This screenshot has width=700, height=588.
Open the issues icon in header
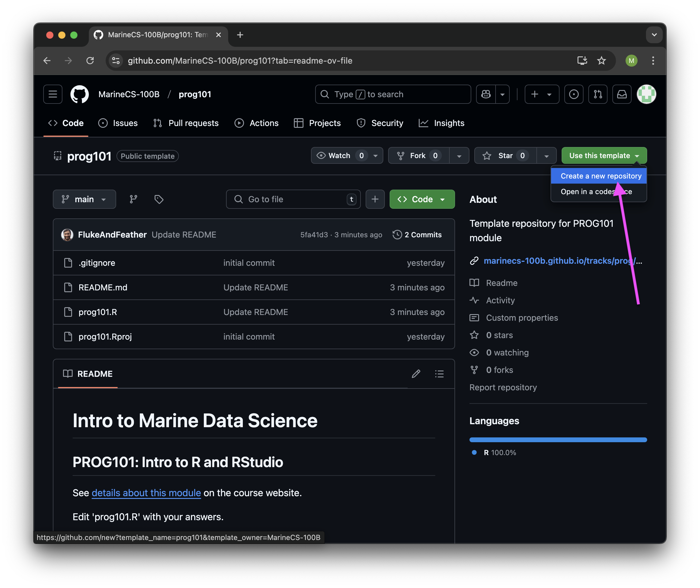click(x=574, y=94)
